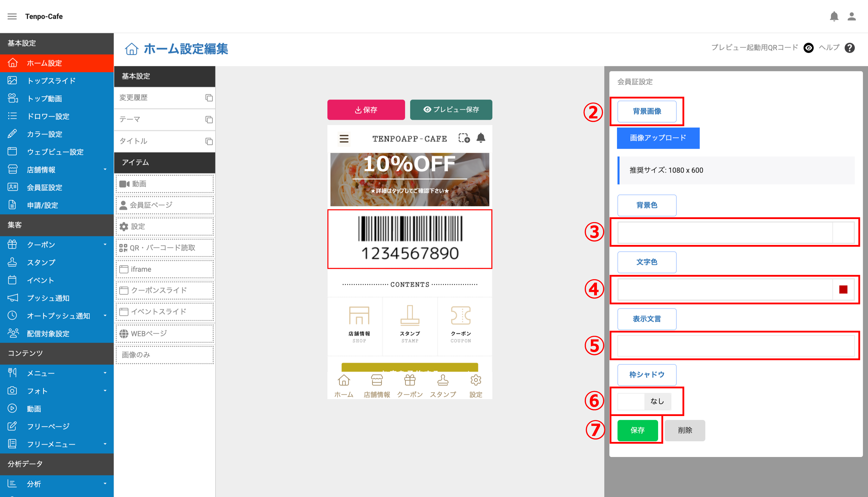868x497 pixels.
Task: Select the QR・バーコード読取 item
Action: (165, 248)
